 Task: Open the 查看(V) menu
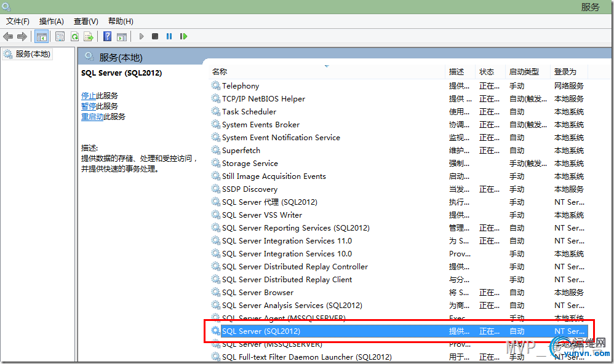point(86,21)
